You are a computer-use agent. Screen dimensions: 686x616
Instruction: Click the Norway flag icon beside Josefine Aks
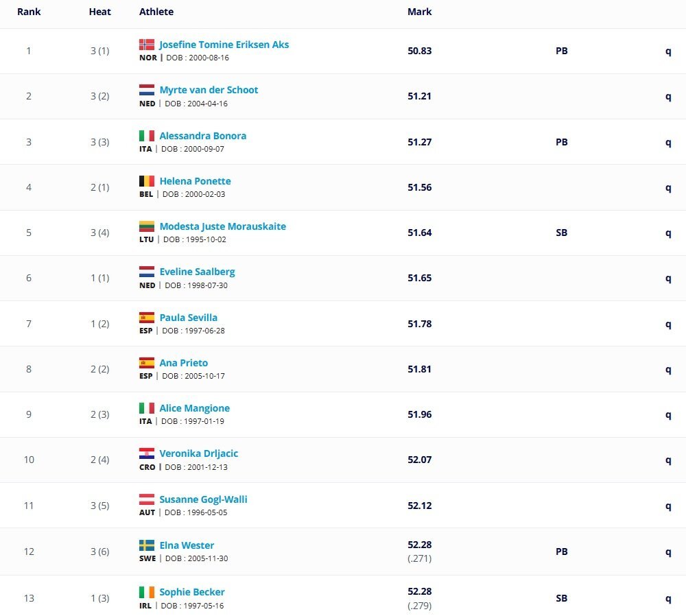tap(147, 45)
